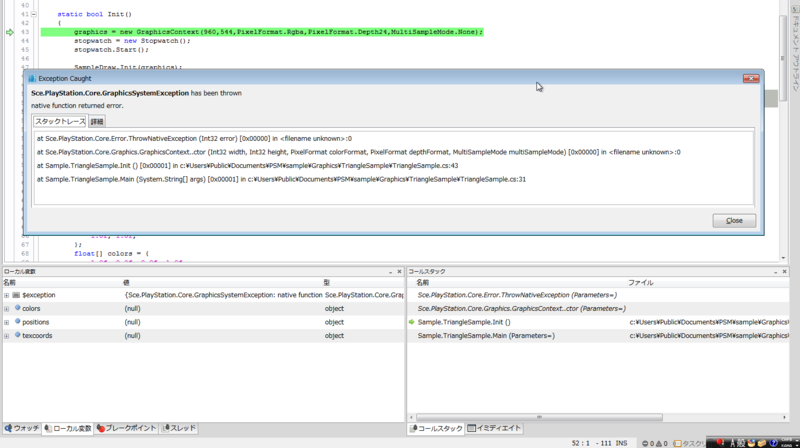Click the 型 column header in local variables
Screen dimensions: 800x448
363,283
